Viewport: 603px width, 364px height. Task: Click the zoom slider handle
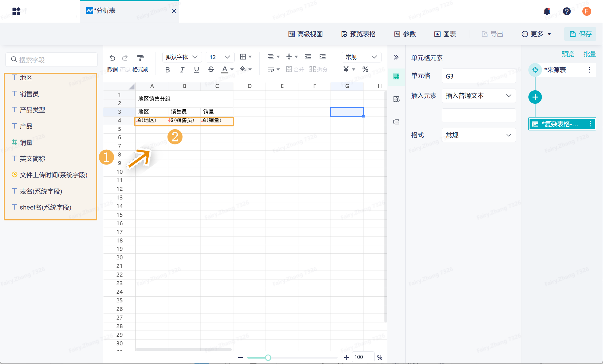pyautogui.click(x=268, y=357)
